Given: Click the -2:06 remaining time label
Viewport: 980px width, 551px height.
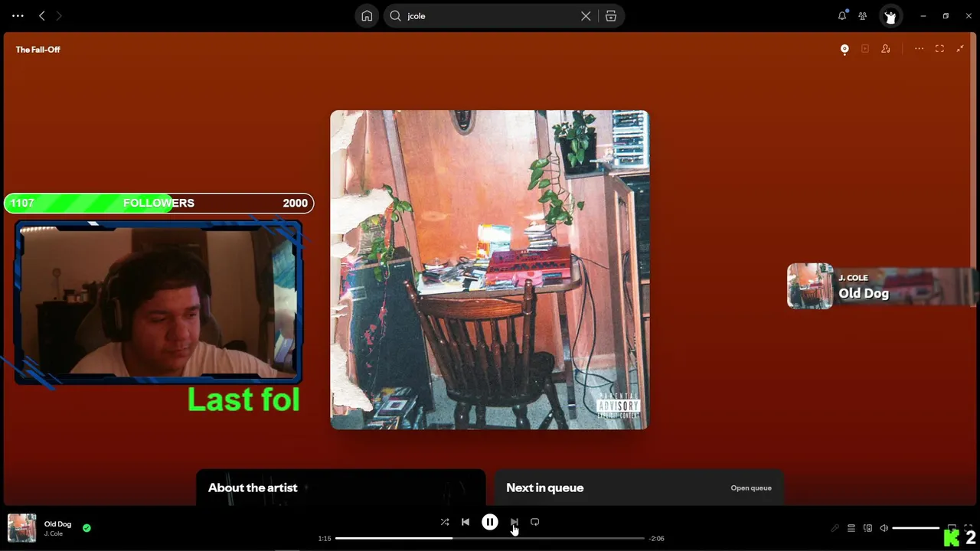Looking at the screenshot, I should [656, 538].
